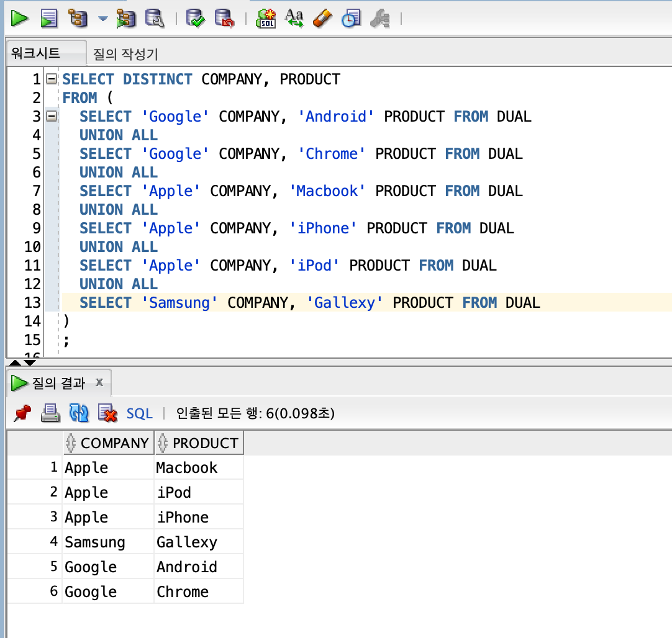Close the 질의 결과 tab
This screenshot has height=638, width=672.
pos(99,382)
